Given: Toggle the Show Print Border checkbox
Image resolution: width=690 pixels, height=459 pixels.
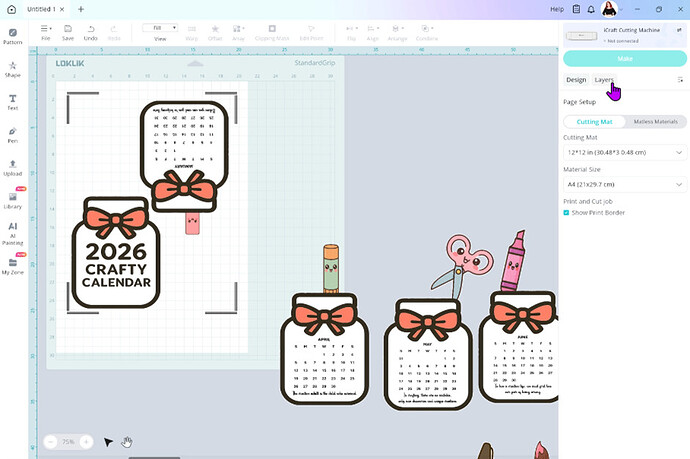Looking at the screenshot, I should point(566,212).
